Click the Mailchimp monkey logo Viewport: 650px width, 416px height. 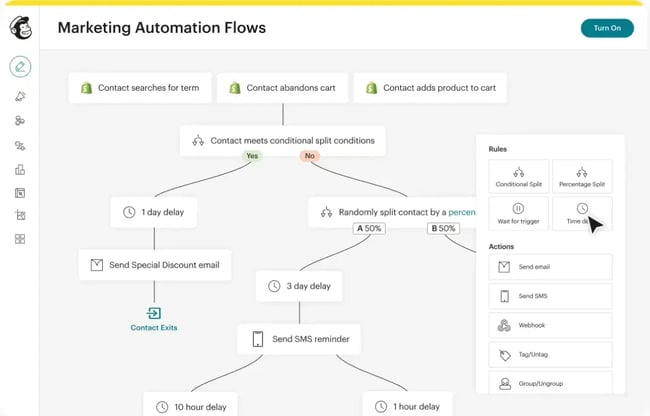pos(20,28)
